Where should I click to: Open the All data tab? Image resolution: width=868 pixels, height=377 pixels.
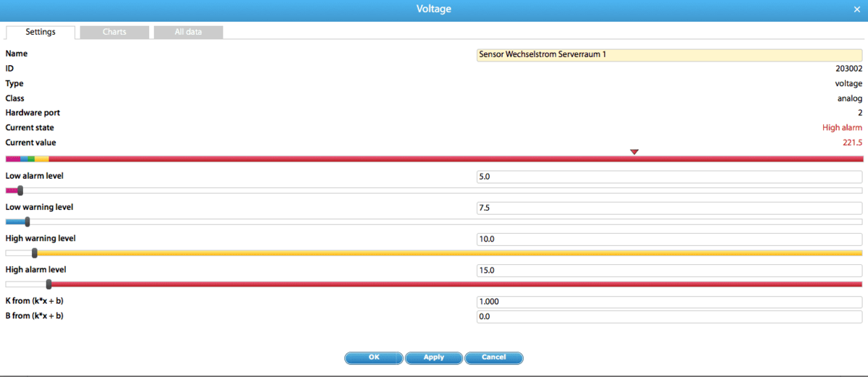tap(188, 33)
